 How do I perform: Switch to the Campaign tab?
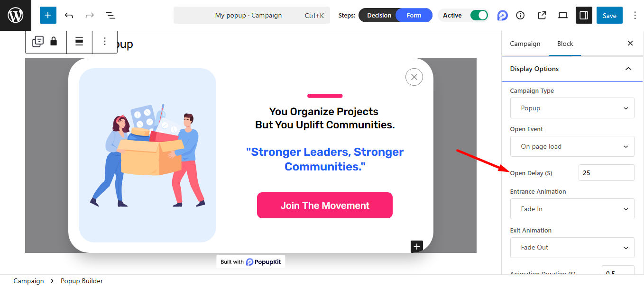tap(525, 44)
